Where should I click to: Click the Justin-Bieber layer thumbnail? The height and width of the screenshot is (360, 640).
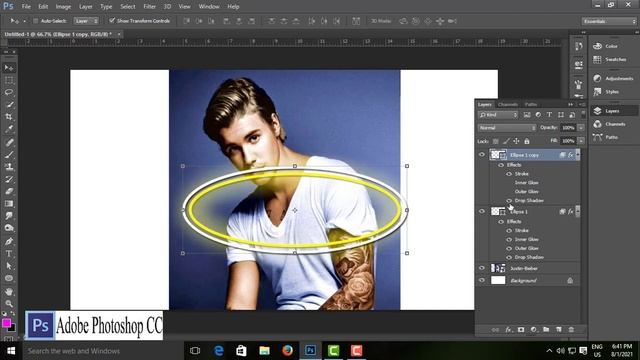pyautogui.click(x=498, y=268)
